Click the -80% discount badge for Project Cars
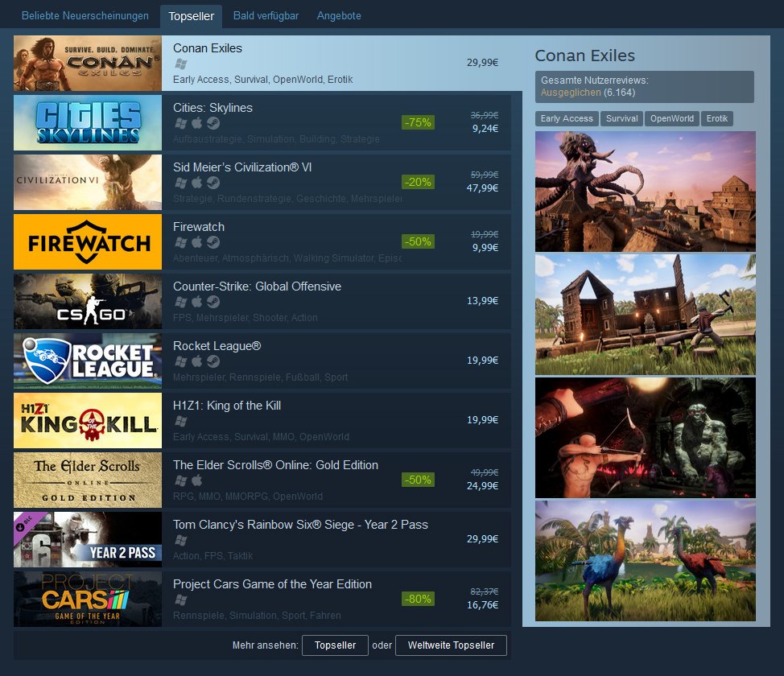784x676 pixels. [418, 599]
